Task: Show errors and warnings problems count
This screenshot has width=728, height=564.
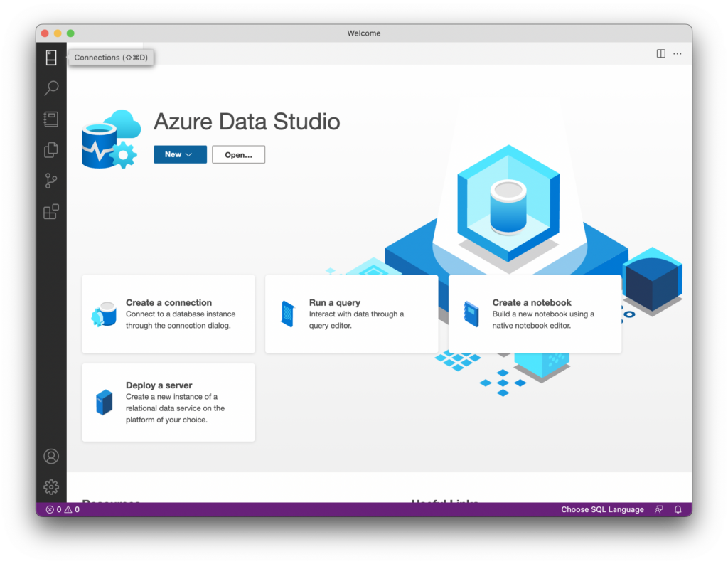Action: click(x=63, y=509)
